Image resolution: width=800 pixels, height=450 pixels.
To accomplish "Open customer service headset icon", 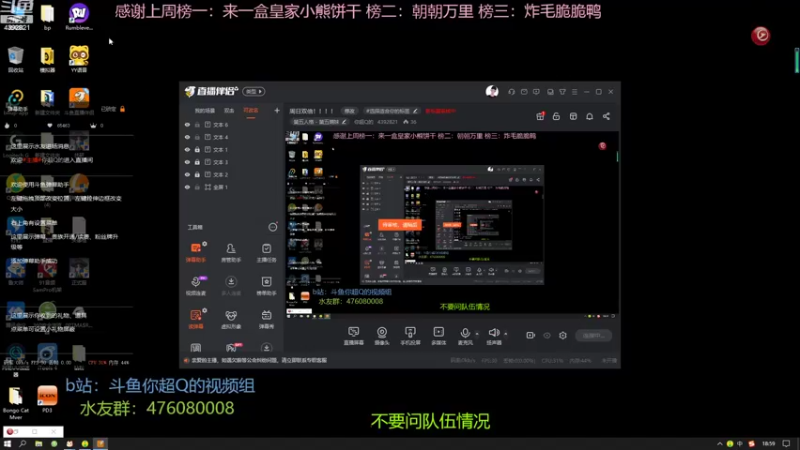I will pyautogui.click(x=511, y=92).
